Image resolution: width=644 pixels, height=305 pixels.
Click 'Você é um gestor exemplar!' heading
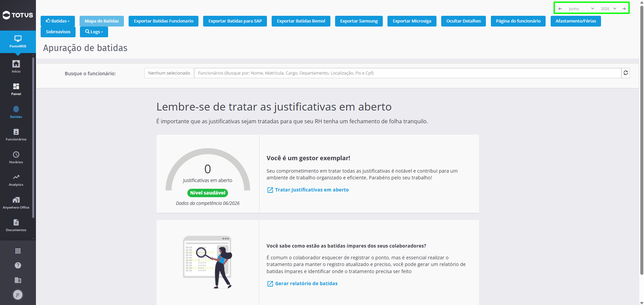[308, 158]
